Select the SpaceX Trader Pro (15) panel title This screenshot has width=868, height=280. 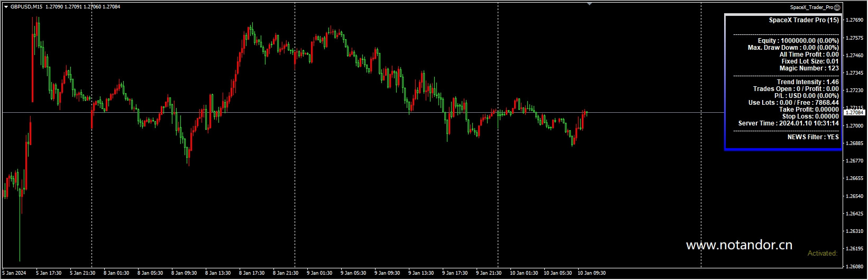tap(803, 20)
